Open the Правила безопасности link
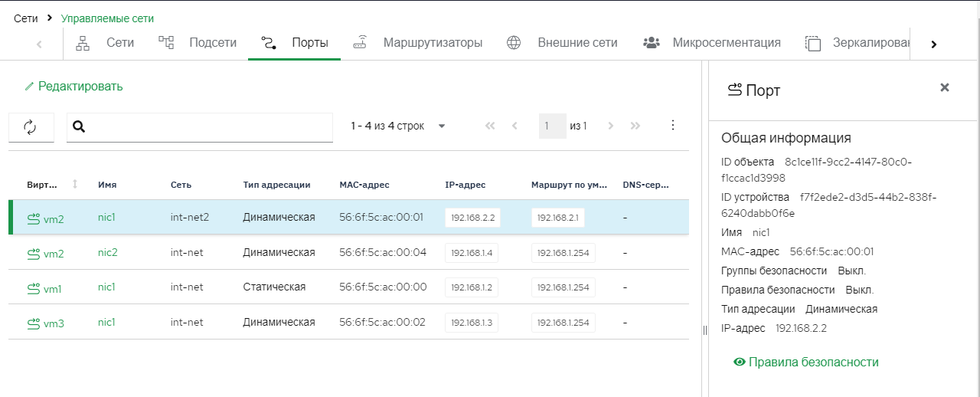Viewport: 980px width, 397px height. tap(813, 362)
